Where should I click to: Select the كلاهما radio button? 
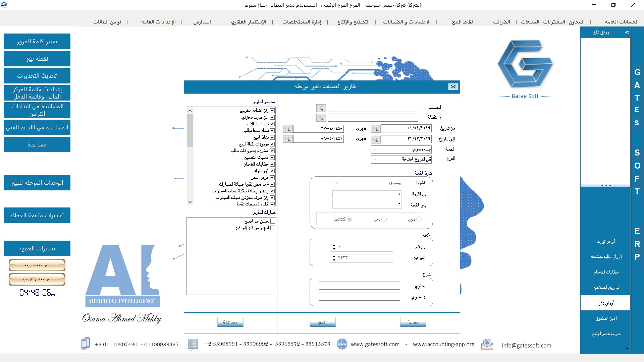349,219
